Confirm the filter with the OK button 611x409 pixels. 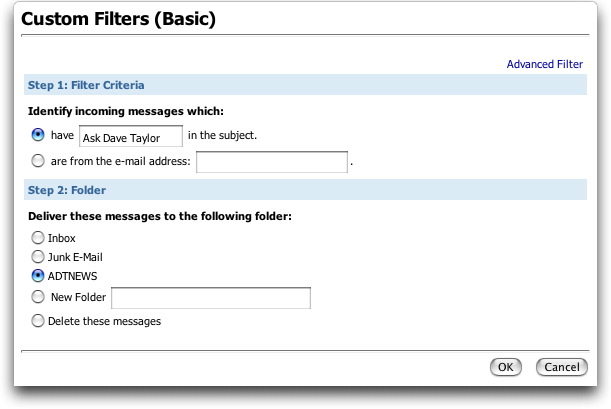click(506, 367)
